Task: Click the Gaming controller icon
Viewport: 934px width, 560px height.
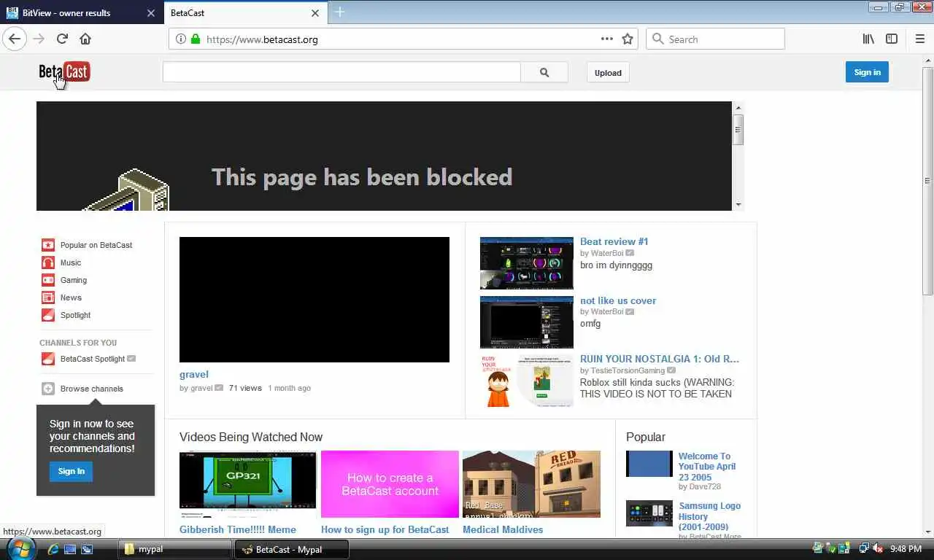Action: [x=48, y=280]
